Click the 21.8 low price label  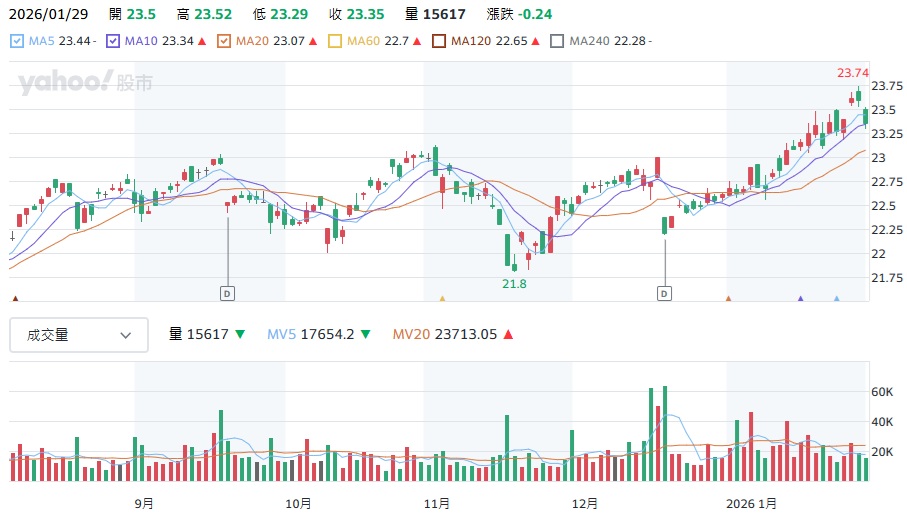click(x=514, y=284)
